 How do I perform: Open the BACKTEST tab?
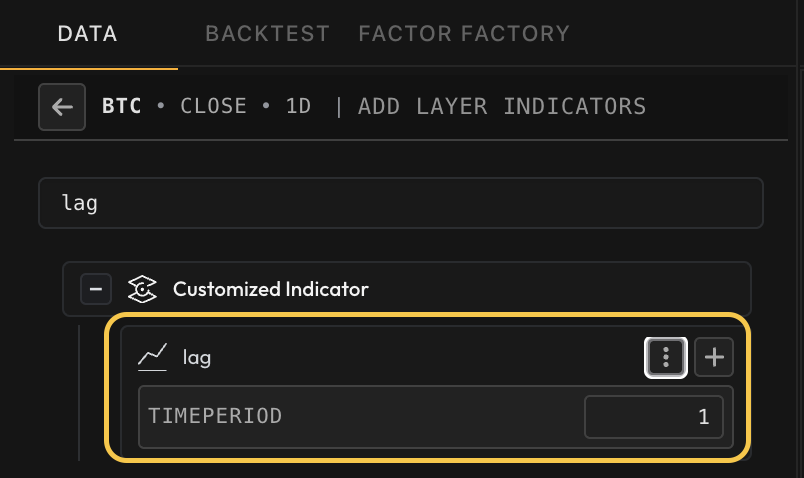tap(267, 34)
